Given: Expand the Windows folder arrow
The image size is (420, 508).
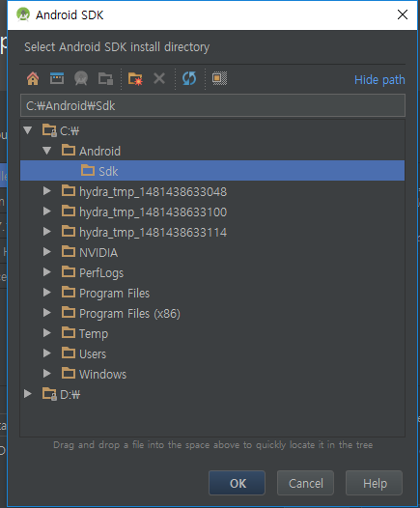Looking at the screenshot, I should click(47, 374).
